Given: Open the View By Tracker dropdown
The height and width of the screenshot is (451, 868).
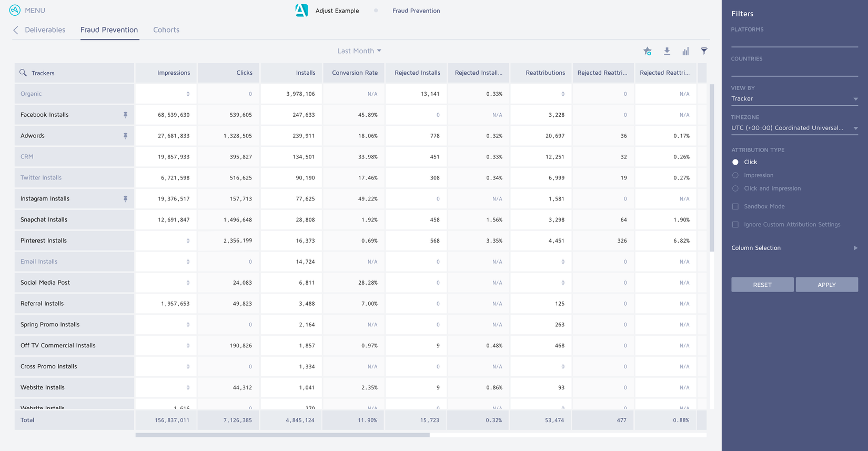Looking at the screenshot, I should (794, 99).
